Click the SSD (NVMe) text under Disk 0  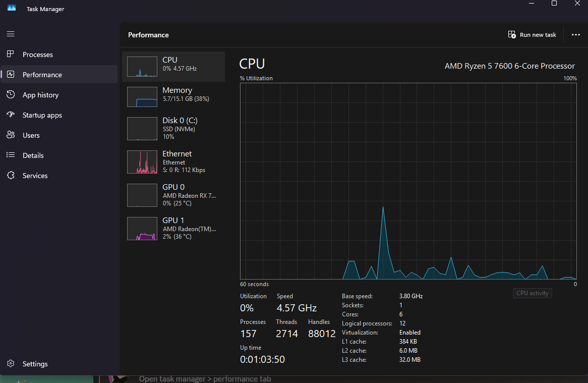click(x=179, y=129)
